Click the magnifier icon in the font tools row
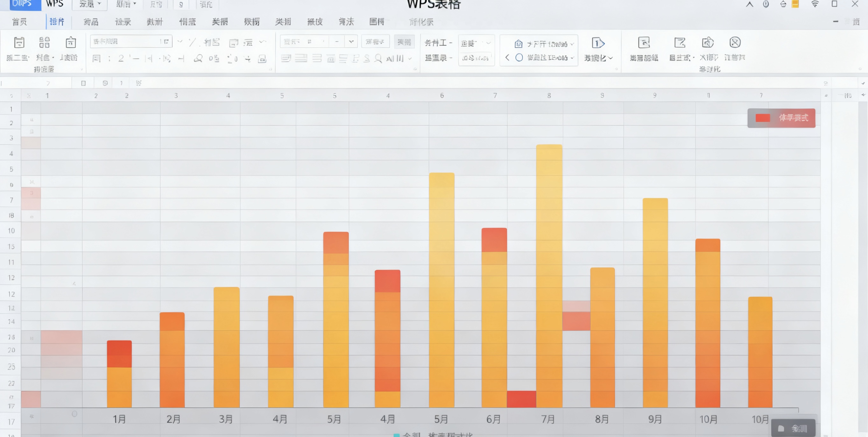868x437 pixels. 198,58
